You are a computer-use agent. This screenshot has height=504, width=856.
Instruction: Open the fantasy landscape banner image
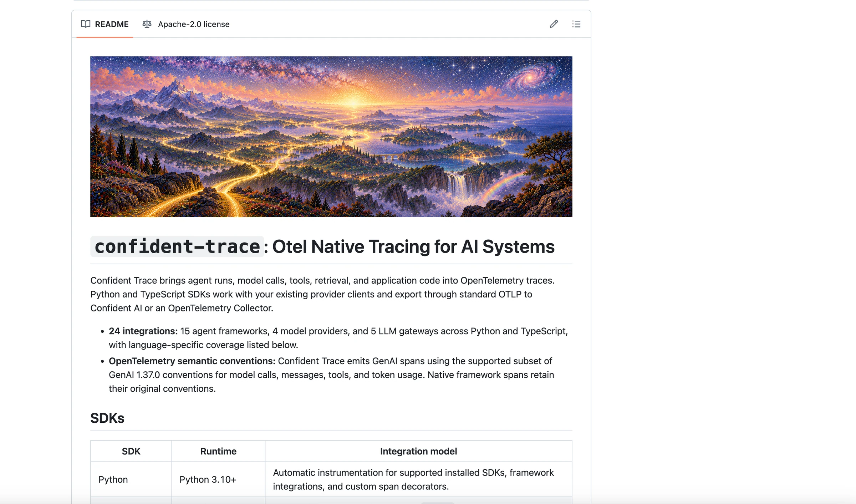pos(331,137)
